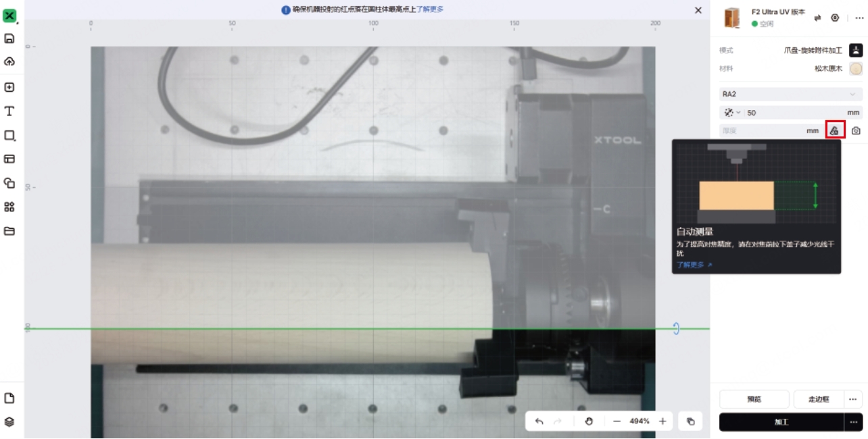Viewport: 868px width, 439px height.
Task: Click the switch device arrows icon
Action: click(817, 18)
